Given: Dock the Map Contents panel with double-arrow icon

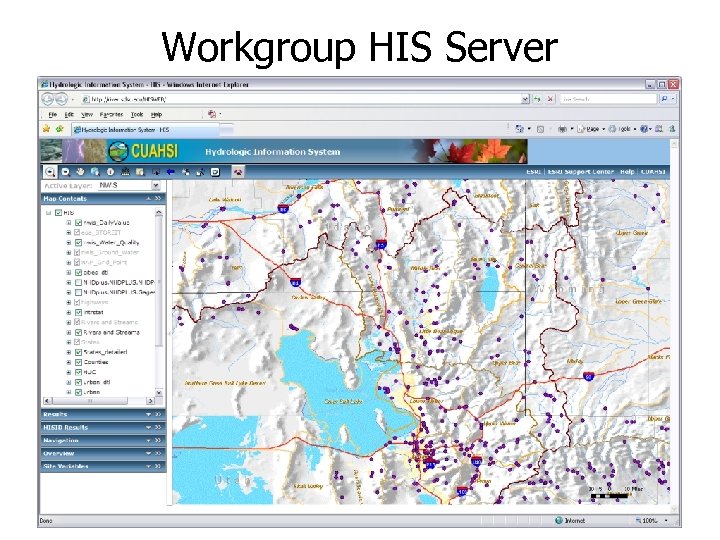Looking at the screenshot, I should coord(158,198).
